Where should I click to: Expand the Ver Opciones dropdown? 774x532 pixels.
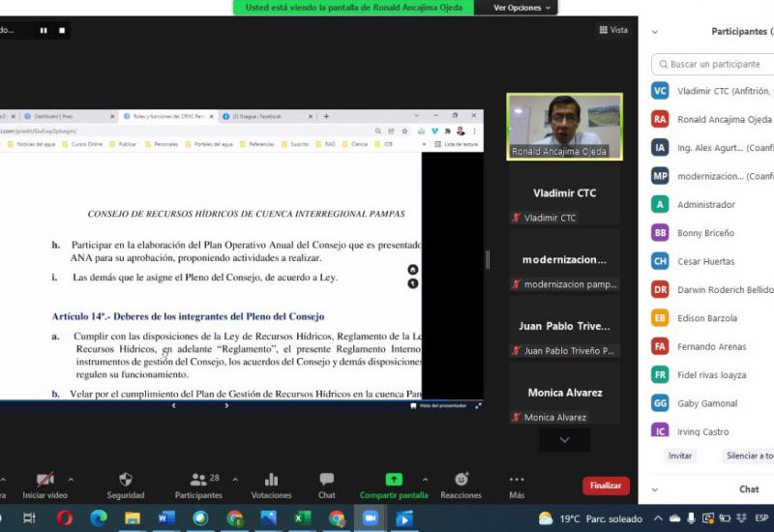[521, 8]
